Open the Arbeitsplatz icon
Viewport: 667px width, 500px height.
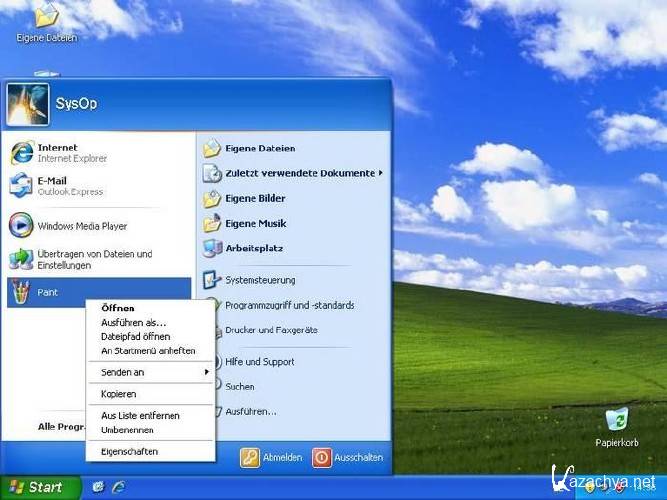(253, 247)
